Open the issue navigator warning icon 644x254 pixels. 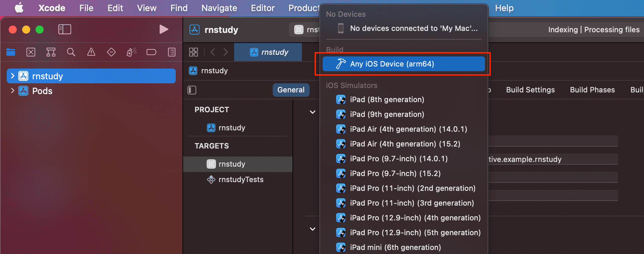coord(91,52)
